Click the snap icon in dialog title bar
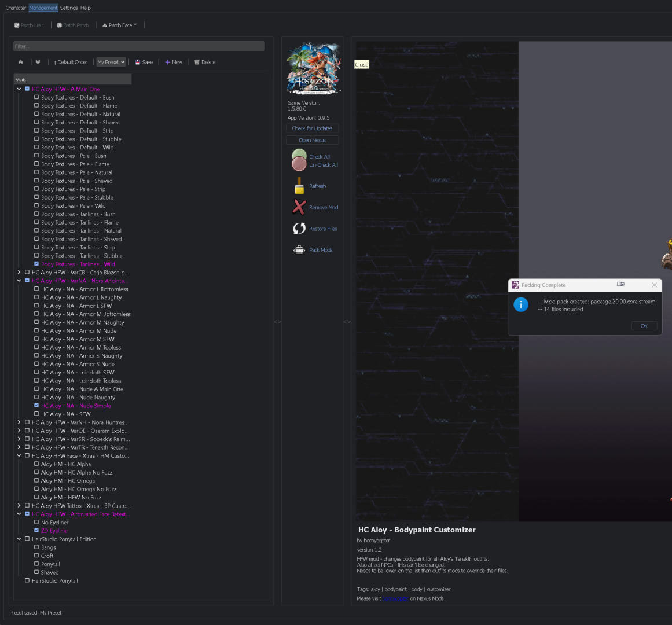672x625 pixels. [x=620, y=285]
